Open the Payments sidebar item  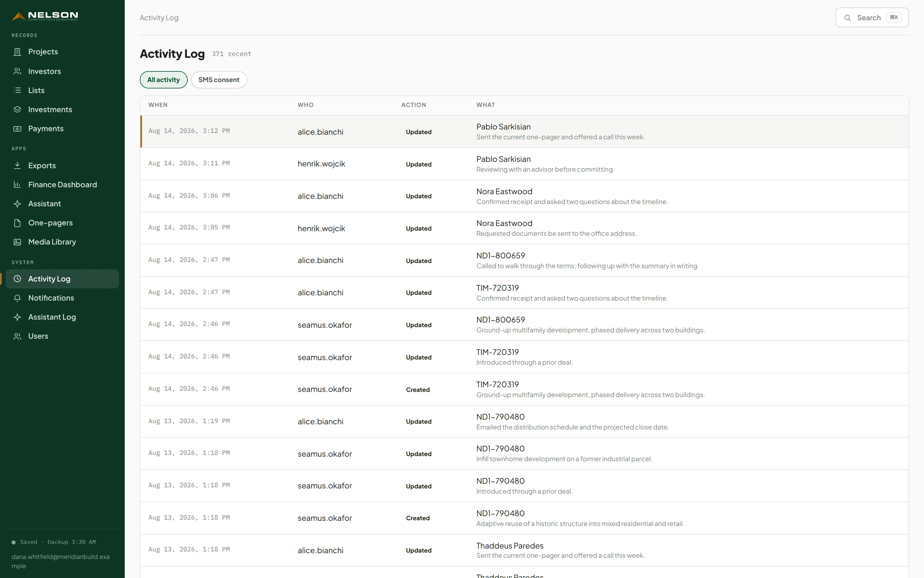tap(62, 128)
